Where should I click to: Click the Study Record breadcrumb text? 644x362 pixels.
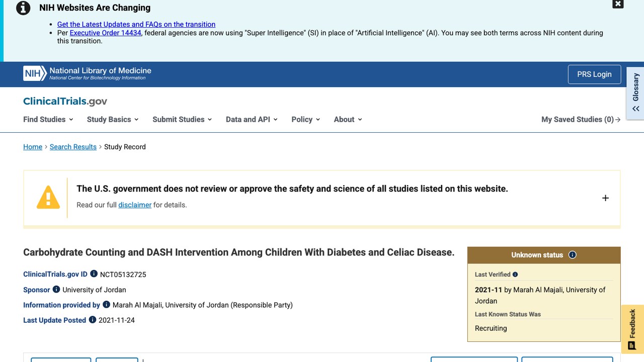click(x=125, y=147)
